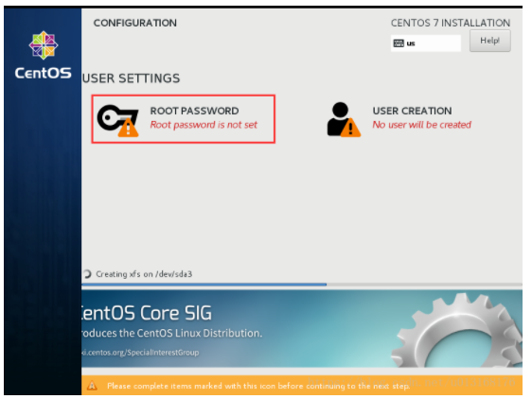This screenshot has width=532, height=399.
Task: Open the Root Password key icon
Action: pyautogui.click(x=117, y=121)
